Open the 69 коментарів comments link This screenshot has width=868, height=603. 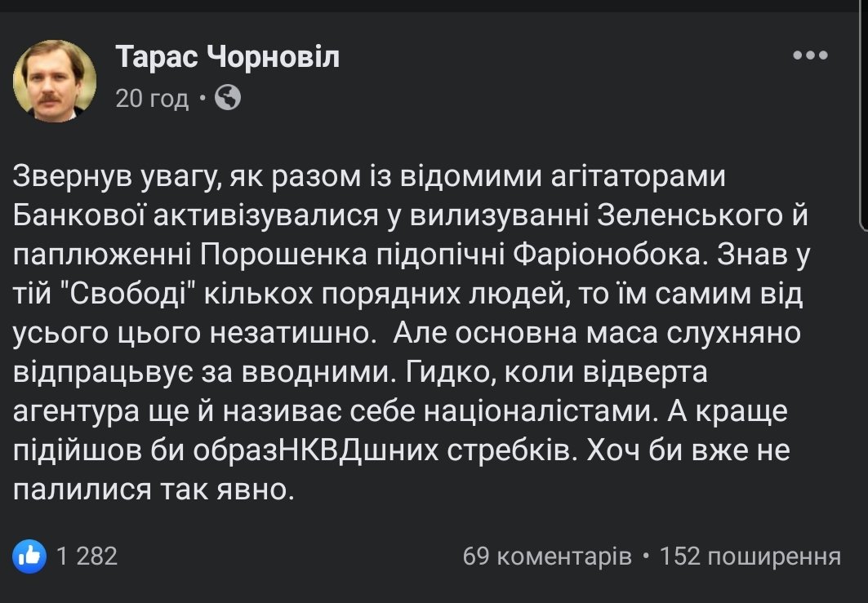(x=546, y=556)
